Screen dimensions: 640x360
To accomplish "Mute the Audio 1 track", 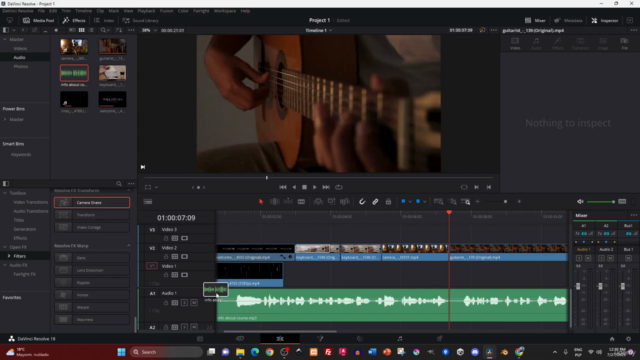I will (x=194, y=302).
